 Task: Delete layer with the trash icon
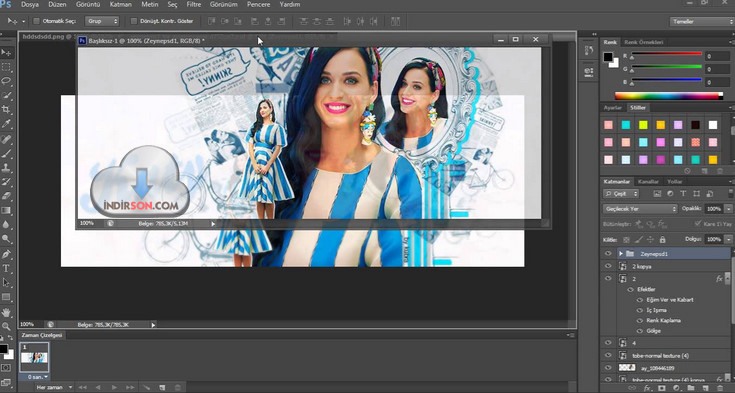[720, 388]
